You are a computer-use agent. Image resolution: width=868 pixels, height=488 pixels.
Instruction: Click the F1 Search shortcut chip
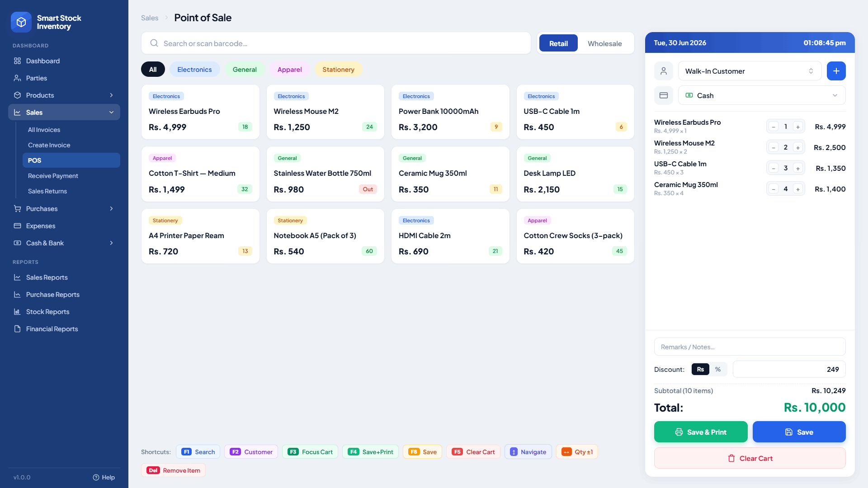(x=198, y=452)
